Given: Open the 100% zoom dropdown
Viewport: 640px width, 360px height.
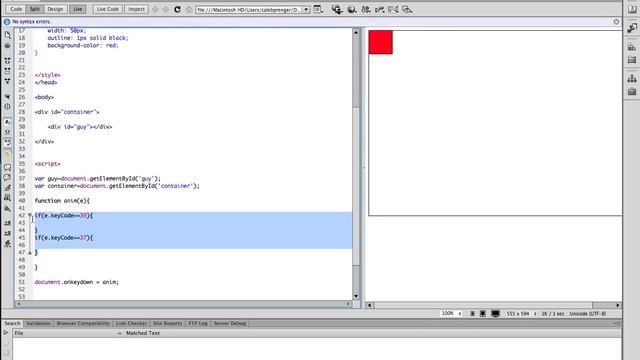Looking at the screenshot, I should (451, 313).
